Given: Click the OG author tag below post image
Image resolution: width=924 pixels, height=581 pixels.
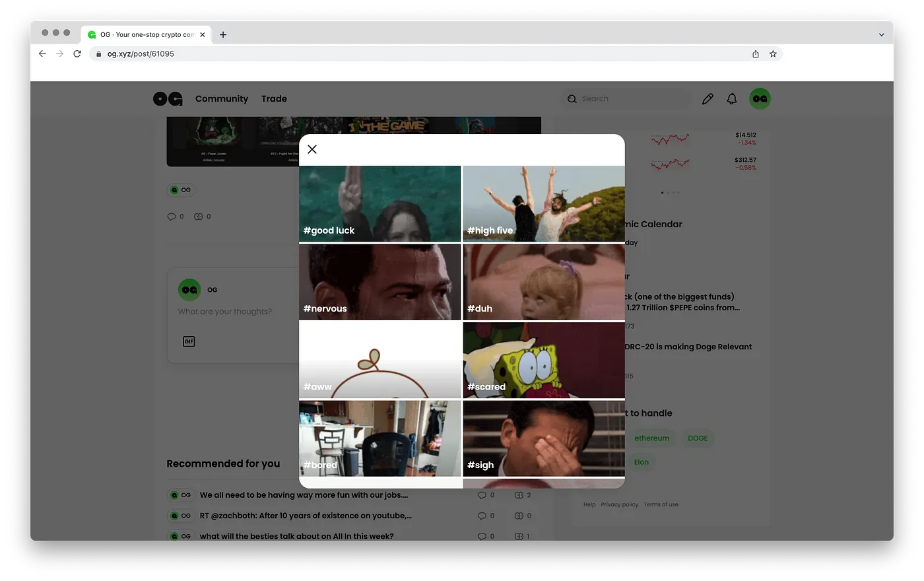Looking at the screenshot, I should [x=181, y=189].
